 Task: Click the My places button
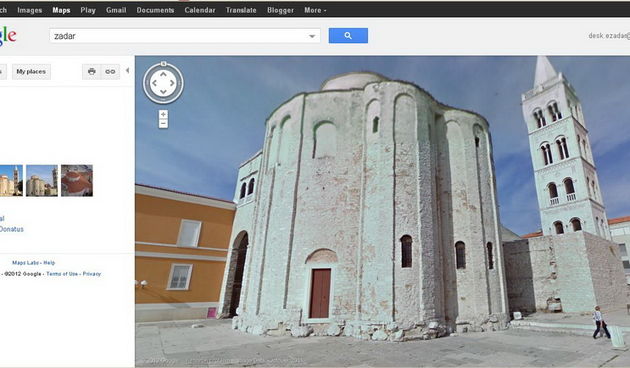click(x=31, y=72)
